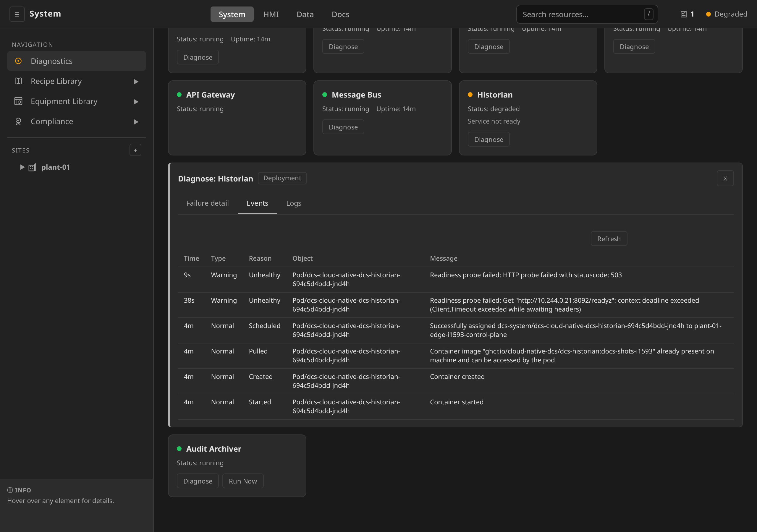Screen dimensions: 757x532
Task: Select the Events tab
Action: pos(258,203)
